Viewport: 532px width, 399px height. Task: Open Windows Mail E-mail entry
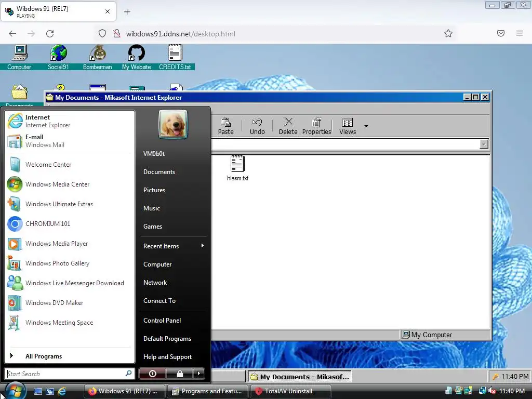point(69,141)
